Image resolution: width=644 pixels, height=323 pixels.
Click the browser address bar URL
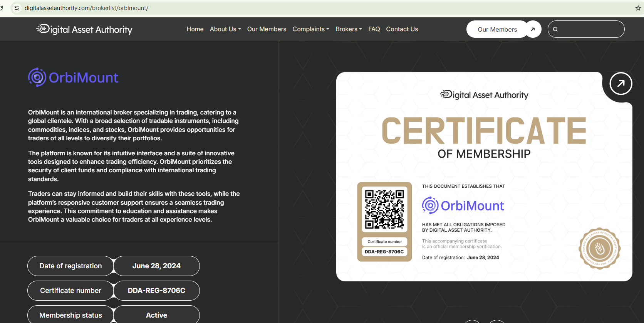pyautogui.click(x=87, y=8)
